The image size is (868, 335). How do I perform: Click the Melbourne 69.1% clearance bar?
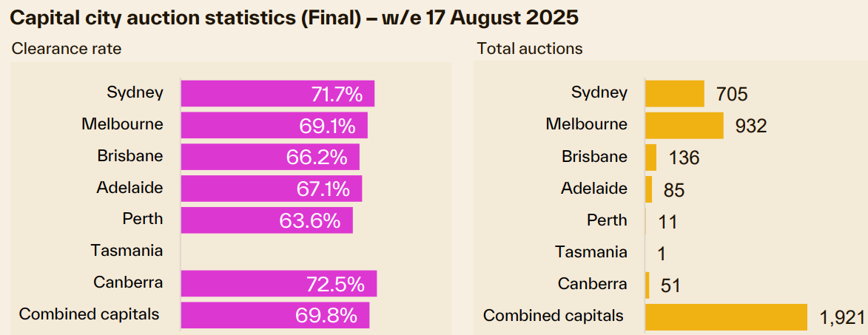click(274, 125)
